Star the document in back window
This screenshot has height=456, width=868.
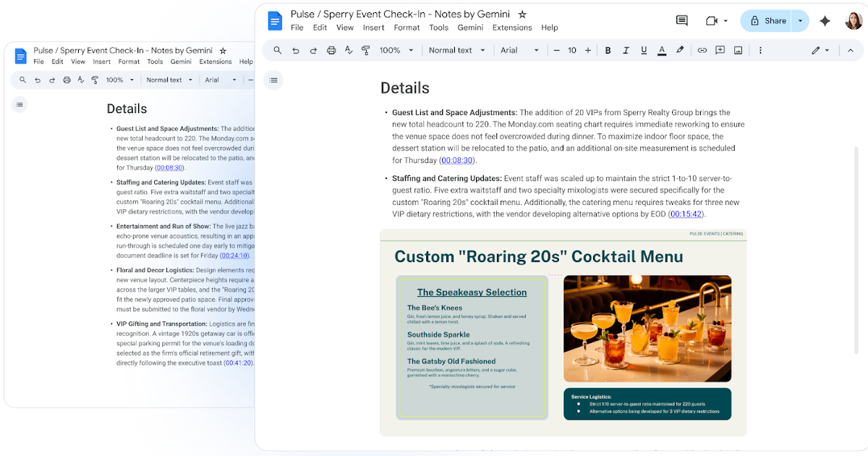[x=223, y=51]
